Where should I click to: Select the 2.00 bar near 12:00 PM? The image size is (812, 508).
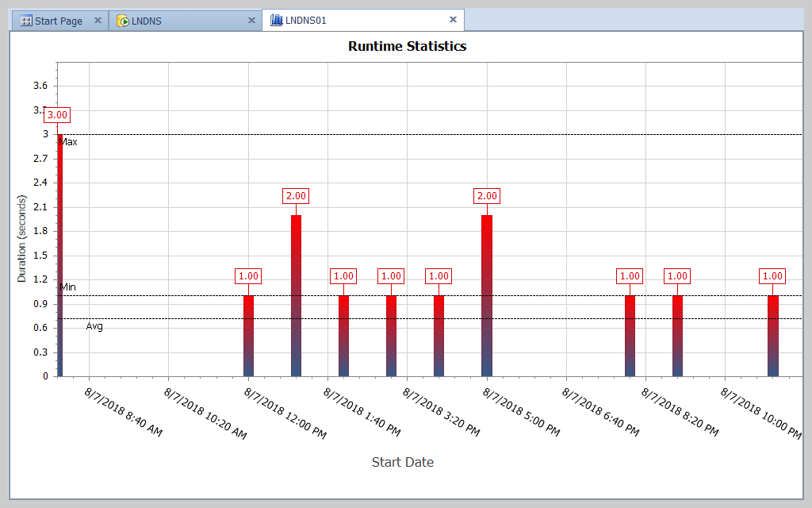point(295,294)
